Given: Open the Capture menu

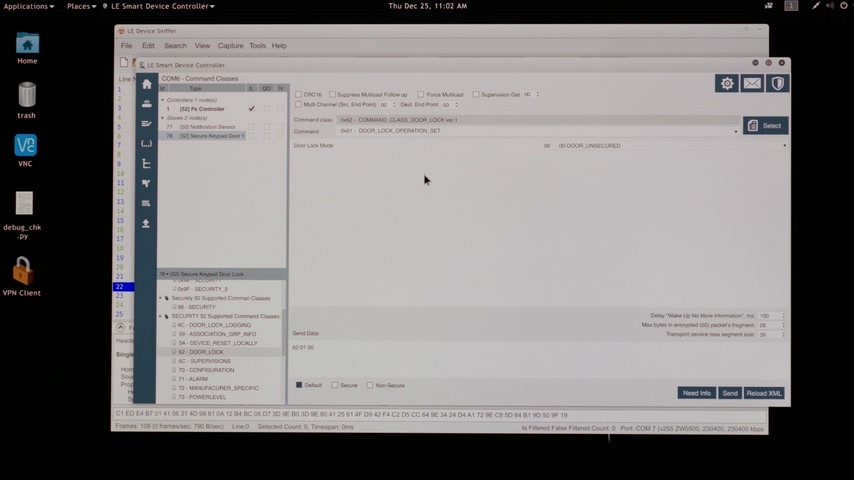Looking at the screenshot, I should click(x=230, y=46).
